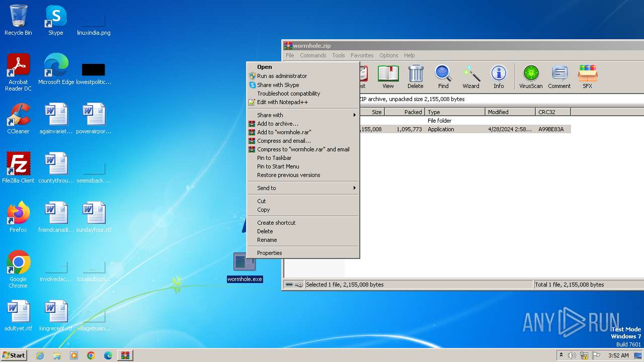Viewport: 644px width, 362px height.
Task: Choose Compress and email...
Action: point(303,141)
